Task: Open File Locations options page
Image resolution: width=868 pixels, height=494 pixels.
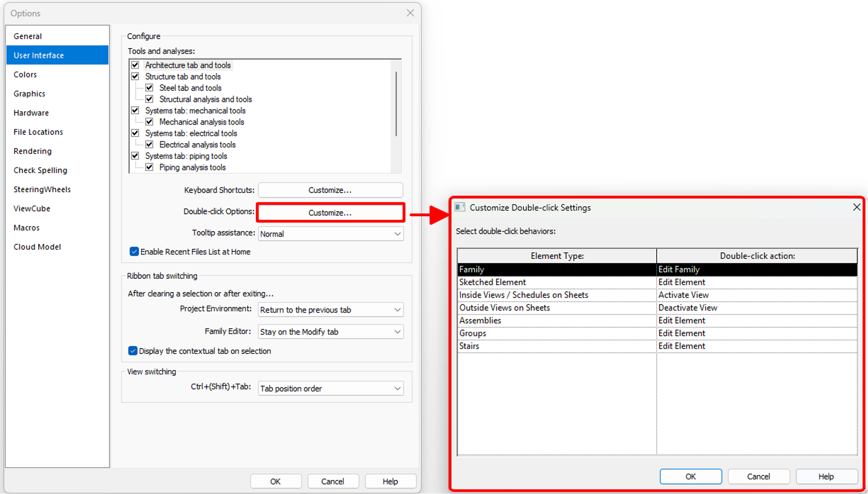Action: tap(57, 132)
